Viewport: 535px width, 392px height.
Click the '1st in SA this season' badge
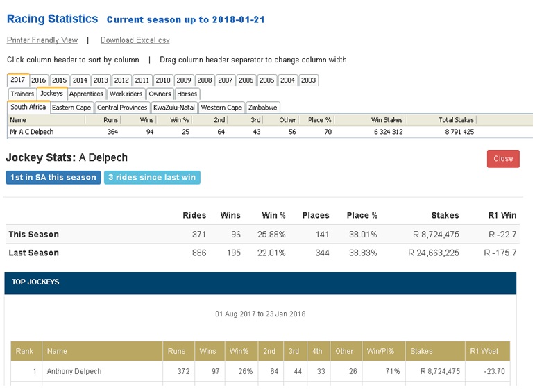53,178
